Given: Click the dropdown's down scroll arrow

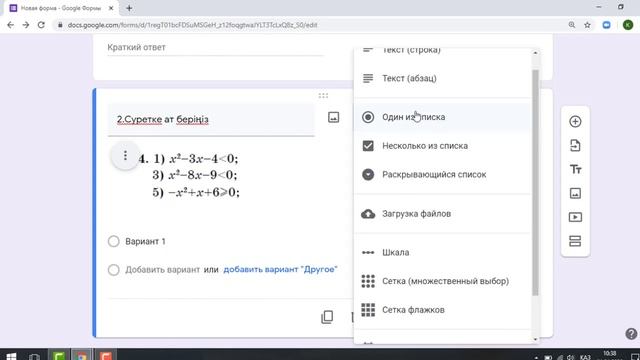Looking at the screenshot, I should click(535, 340).
